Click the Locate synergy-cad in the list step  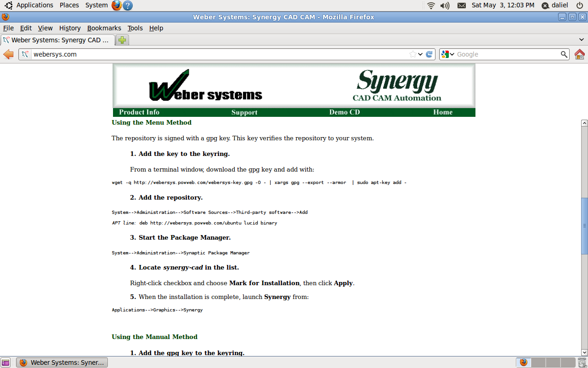tap(185, 267)
